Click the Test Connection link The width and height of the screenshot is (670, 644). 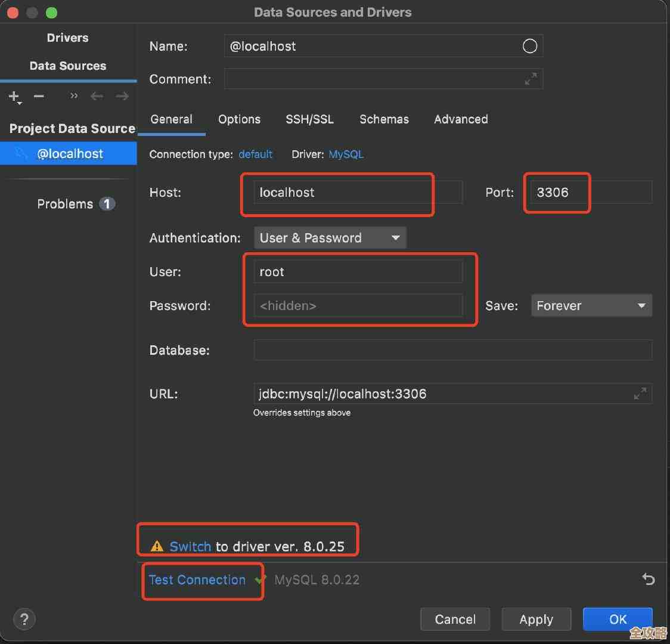point(197,580)
